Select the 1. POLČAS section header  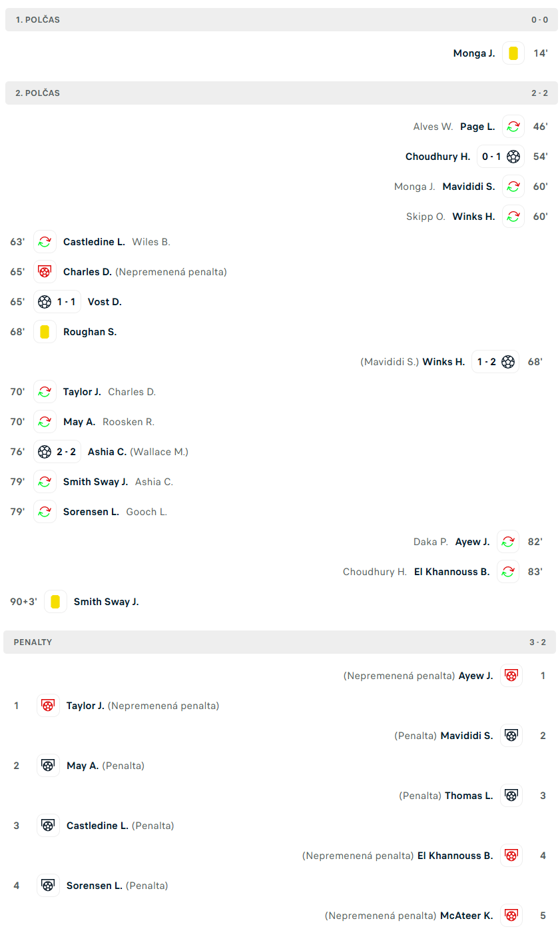click(282, 20)
